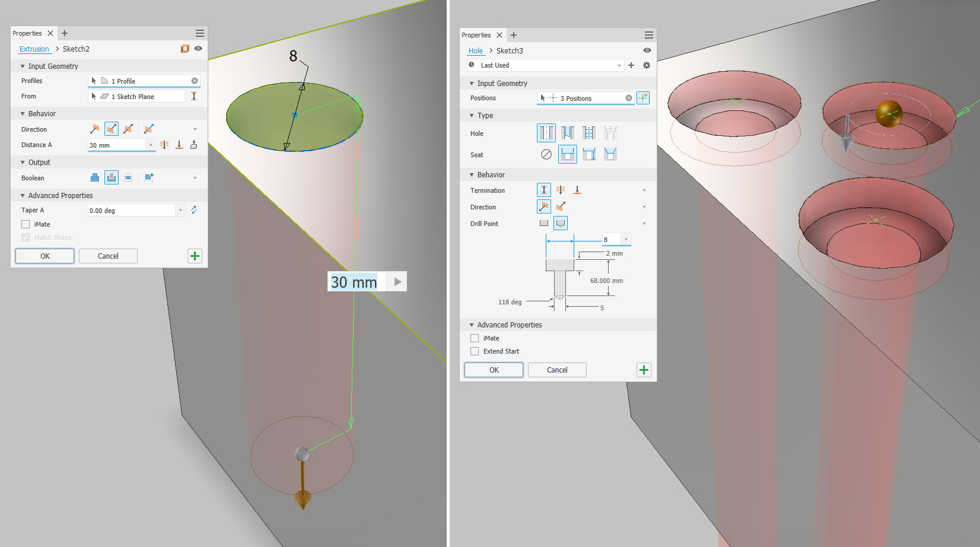Collapse Input Geometry section in Extrusion panel

[x=23, y=66]
